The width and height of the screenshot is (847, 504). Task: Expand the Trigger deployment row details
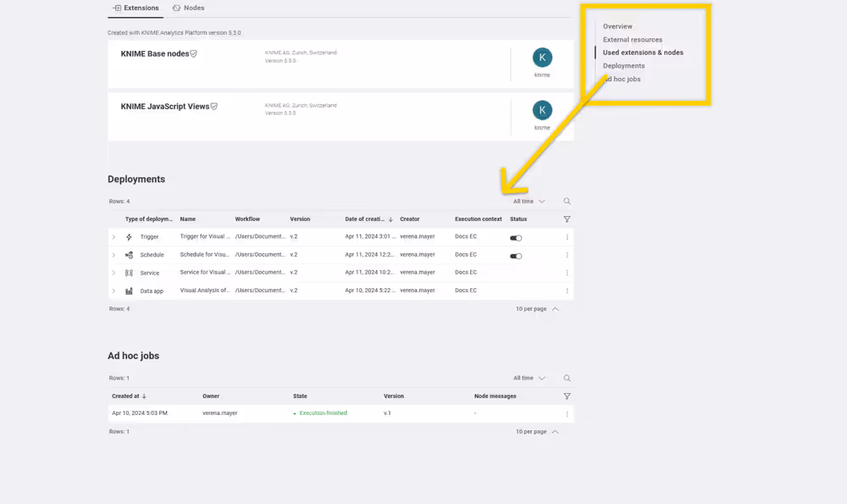coord(113,237)
